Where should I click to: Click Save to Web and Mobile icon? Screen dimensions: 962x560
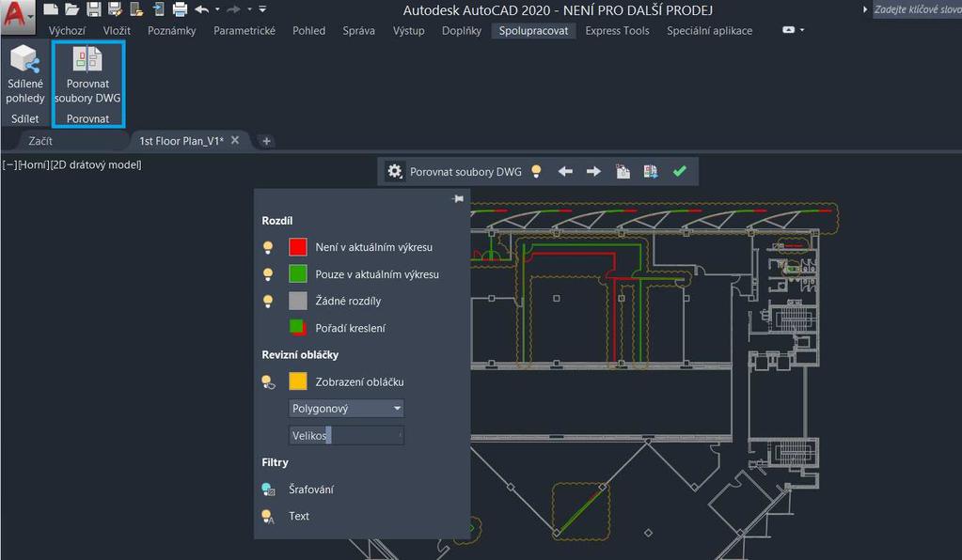(x=158, y=9)
